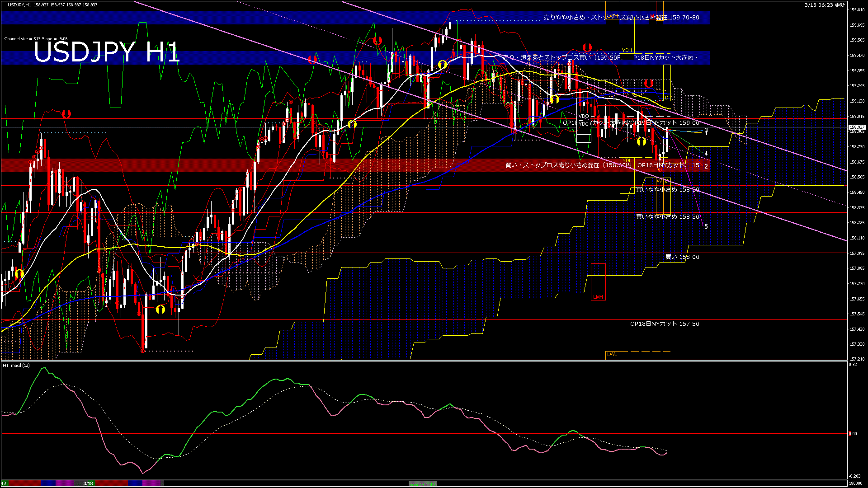This screenshot has width=868, height=488.
Task: Select the wave projection point labeled 5
Action: coord(706,226)
